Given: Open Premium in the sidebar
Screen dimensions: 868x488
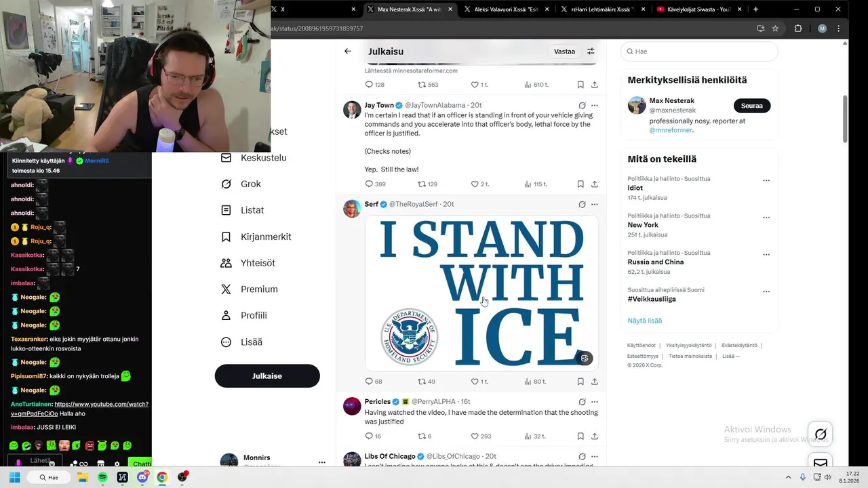Looking at the screenshot, I should click(250, 289).
